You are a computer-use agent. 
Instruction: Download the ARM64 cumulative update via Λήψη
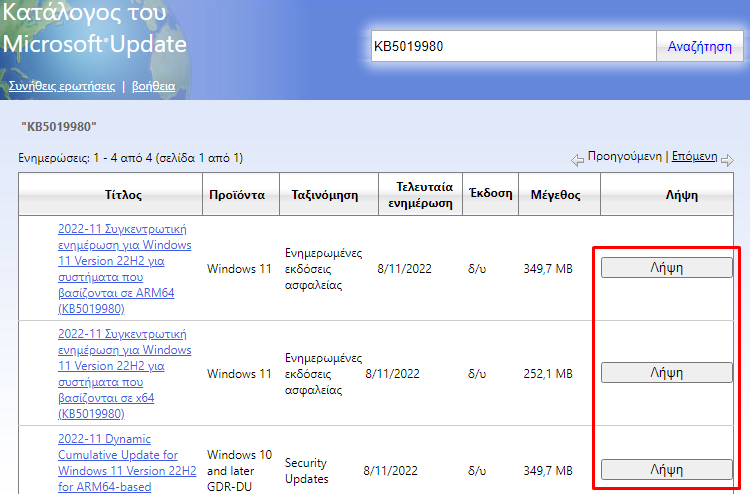pyautogui.click(x=666, y=268)
